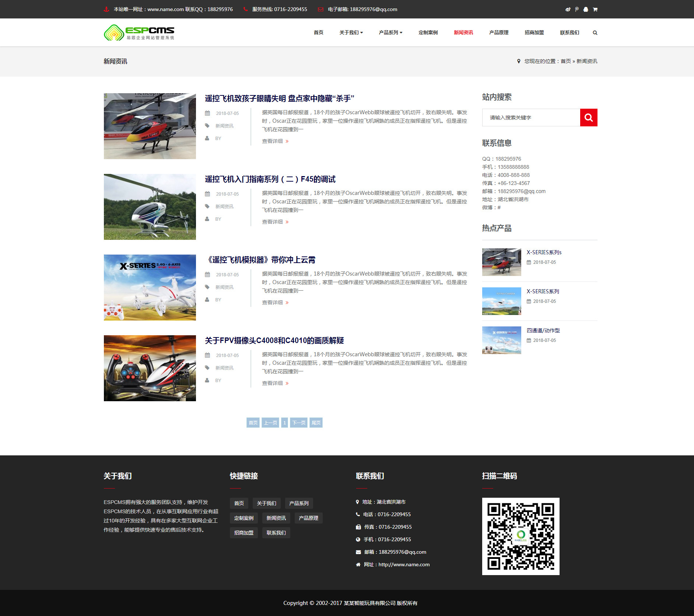This screenshot has width=694, height=616.
Task: Open the QQ penguin icon link
Action: click(x=586, y=9)
